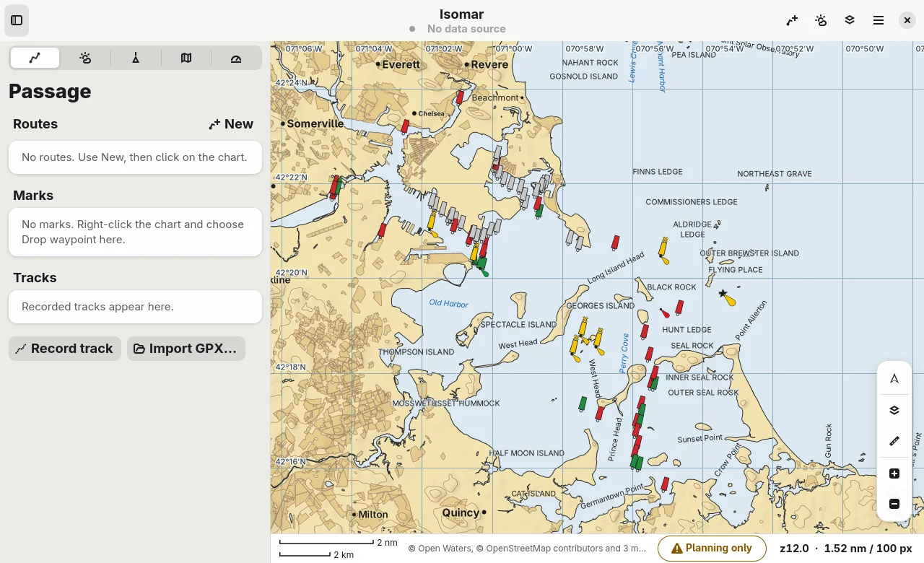Open the hamburger main menu
The image size is (924, 563).
click(x=879, y=20)
